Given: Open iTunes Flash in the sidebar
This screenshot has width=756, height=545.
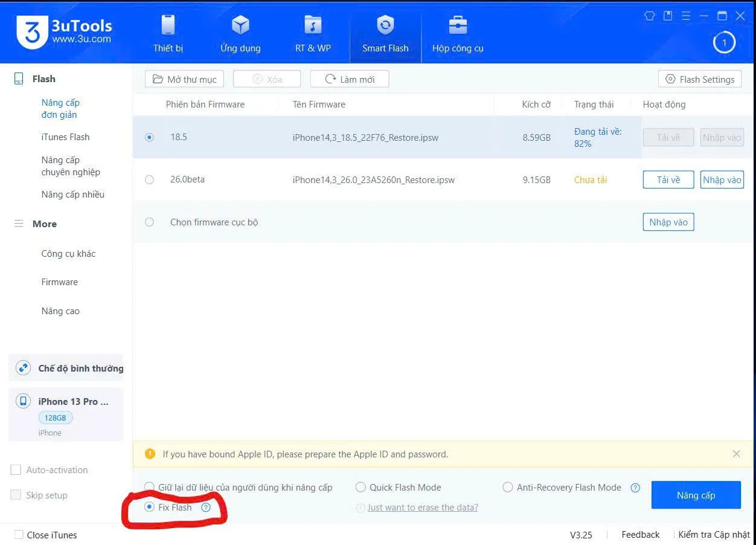Looking at the screenshot, I should coord(65,137).
